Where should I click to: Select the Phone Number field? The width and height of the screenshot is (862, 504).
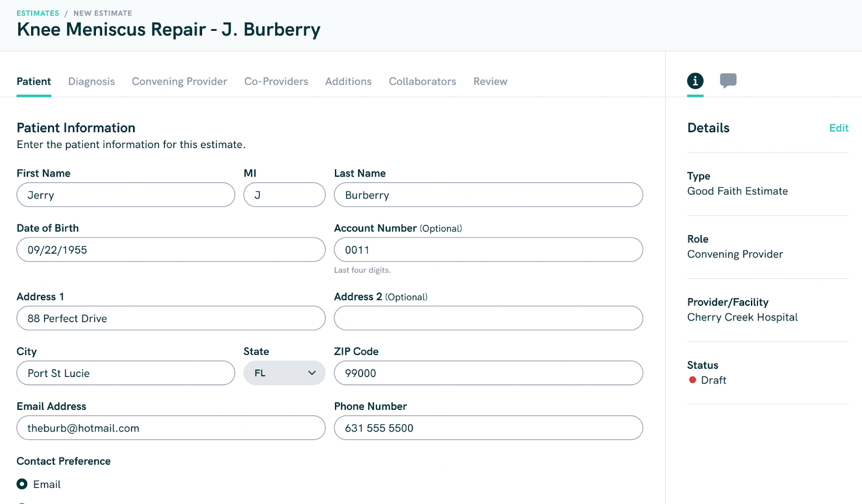point(488,428)
